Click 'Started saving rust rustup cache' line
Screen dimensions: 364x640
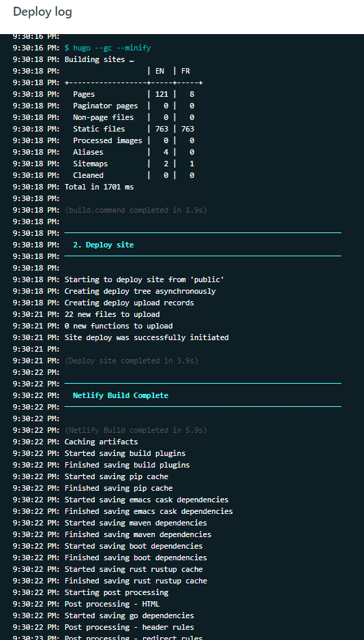coord(134,568)
